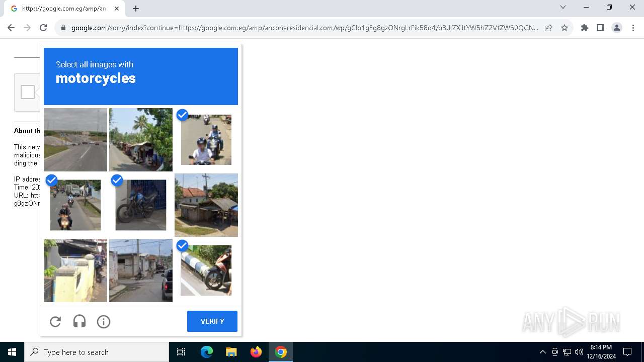Open captcha help info icon

104,321
